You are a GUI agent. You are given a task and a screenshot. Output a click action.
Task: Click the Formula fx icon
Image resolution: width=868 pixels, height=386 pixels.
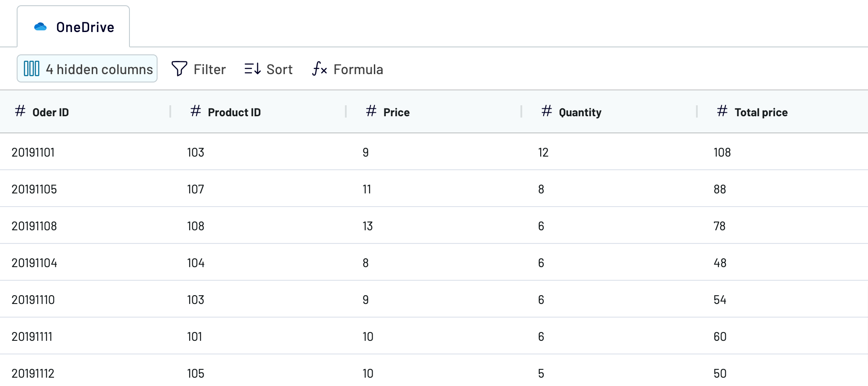click(x=319, y=69)
